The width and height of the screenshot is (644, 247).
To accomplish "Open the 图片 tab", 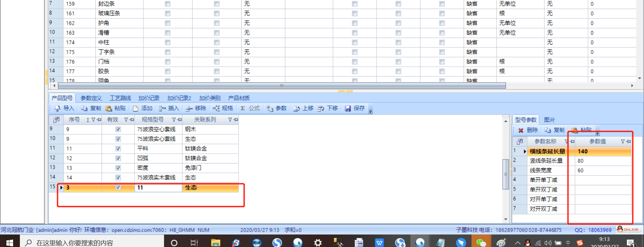I will click(549, 120).
